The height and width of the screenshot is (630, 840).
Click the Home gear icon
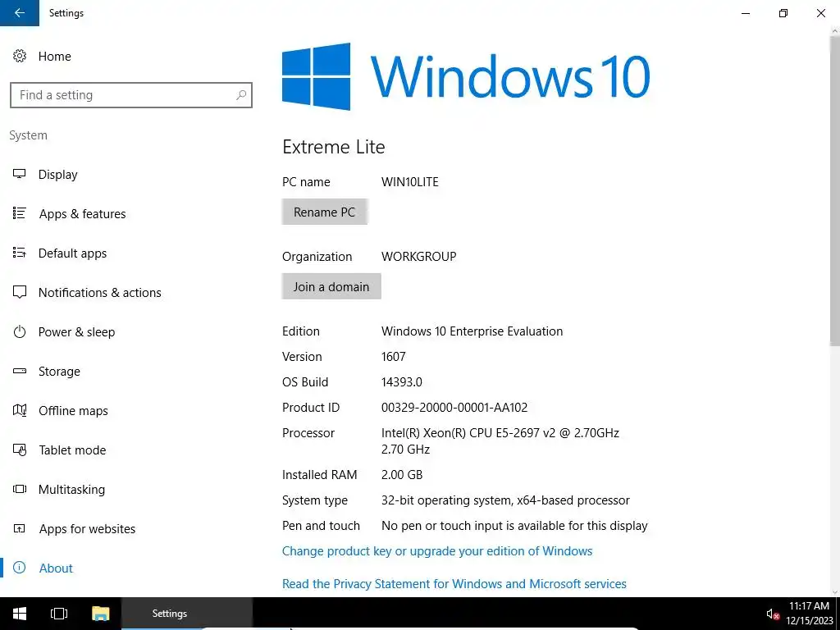(20, 56)
